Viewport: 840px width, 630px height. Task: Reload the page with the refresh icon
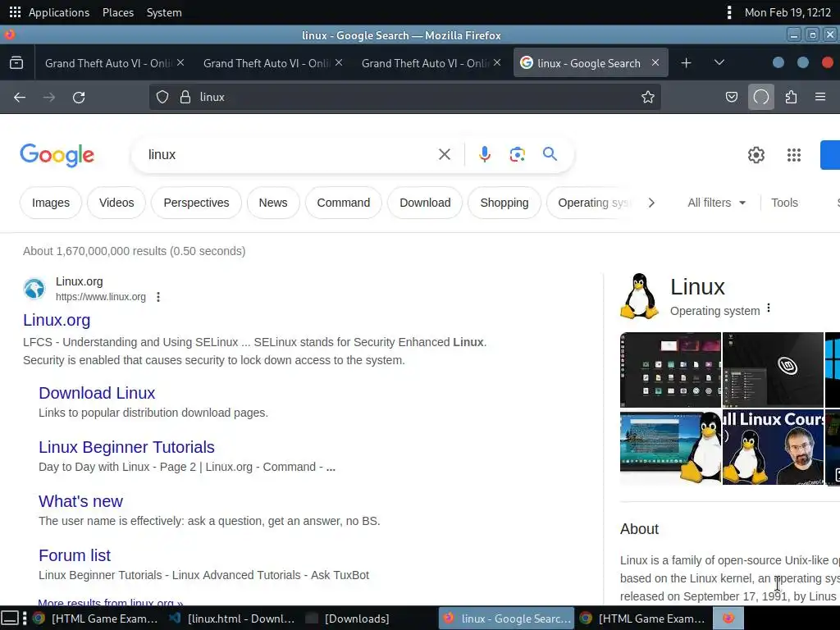[x=79, y=97]
